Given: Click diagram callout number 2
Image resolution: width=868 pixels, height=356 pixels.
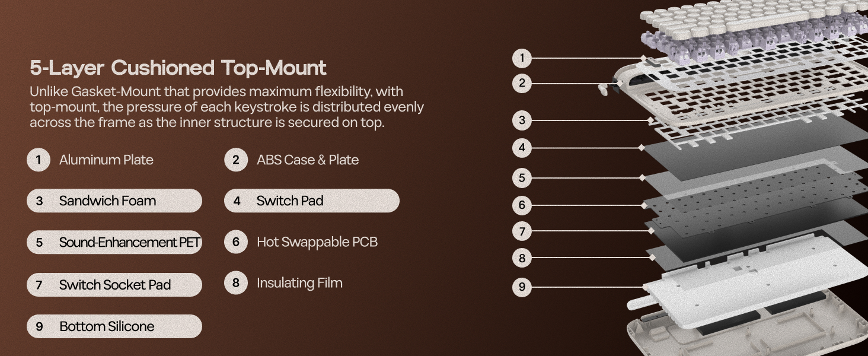Looking at the screenshot, I should pyautogui.click(x=522, y=83).
